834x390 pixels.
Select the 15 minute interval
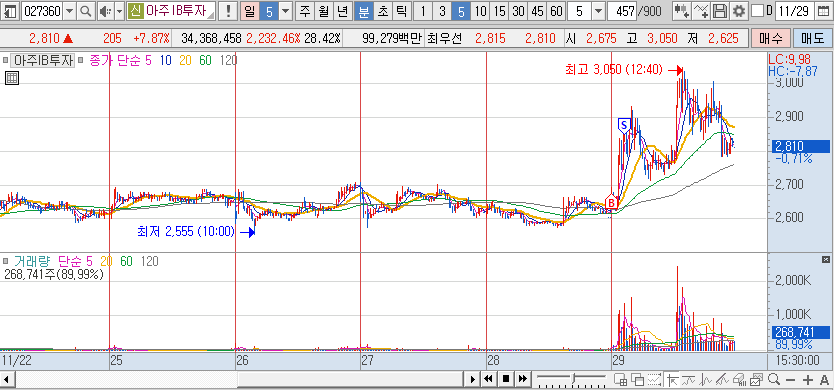pyautogui.click(x=499, y=11)
